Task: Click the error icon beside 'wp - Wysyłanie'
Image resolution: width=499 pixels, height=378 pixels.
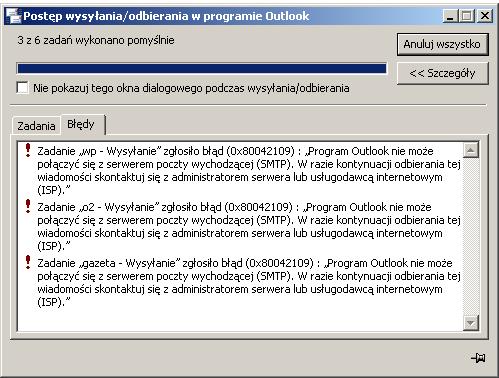Action: (x=28, y=150)
